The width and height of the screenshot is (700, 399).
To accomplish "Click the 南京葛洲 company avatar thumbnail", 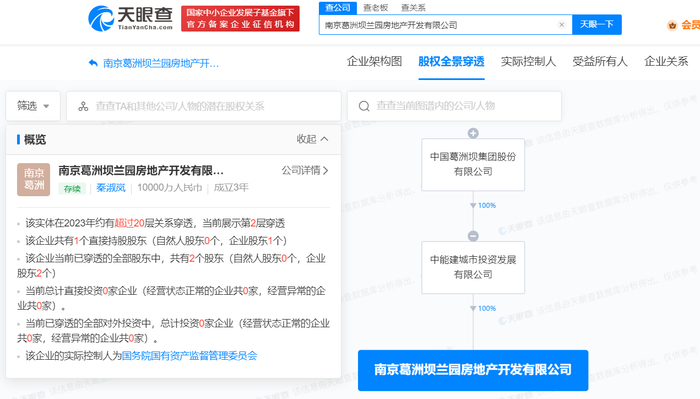I will [33, 179].
